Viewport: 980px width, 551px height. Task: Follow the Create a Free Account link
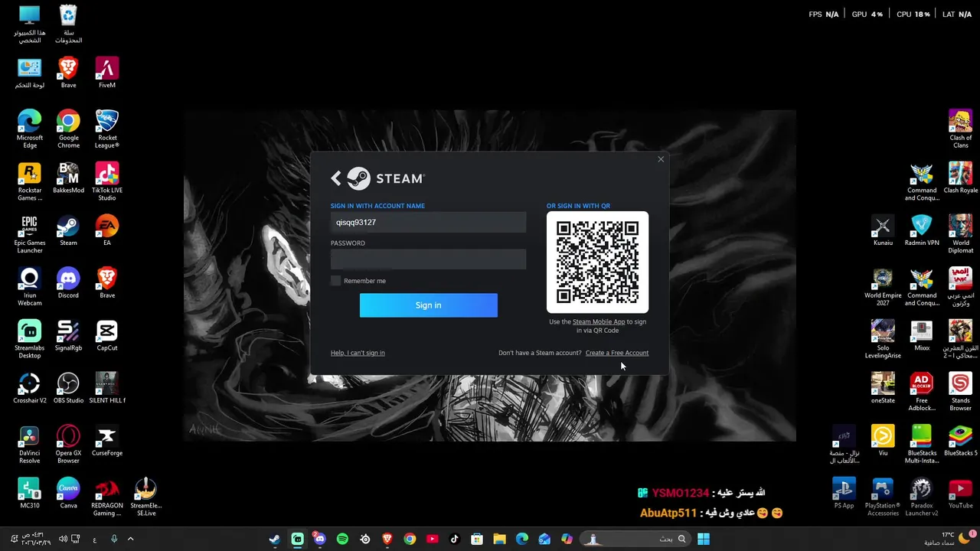[x=616, y=353]
